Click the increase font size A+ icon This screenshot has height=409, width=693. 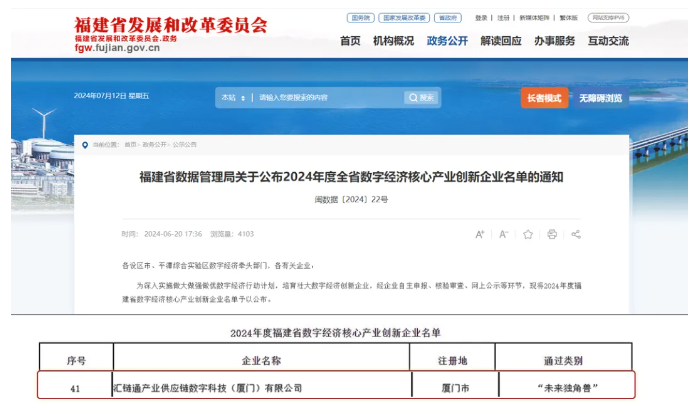[480, 234]
